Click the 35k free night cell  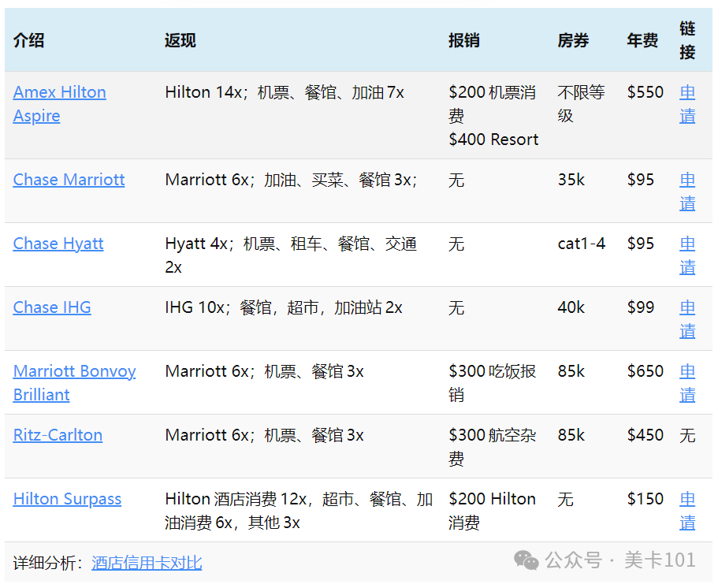pyautogui.click(x=571, y=180)
